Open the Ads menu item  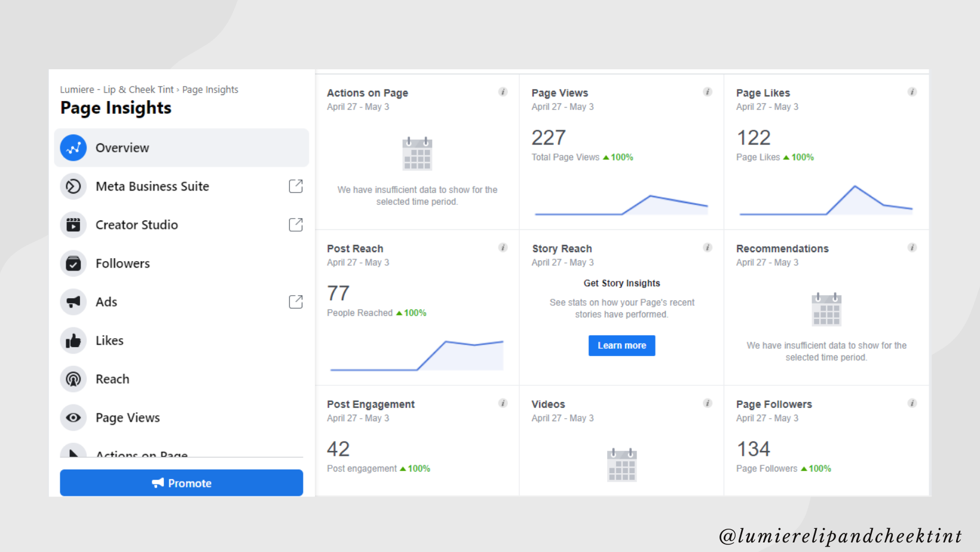(182, 302)
